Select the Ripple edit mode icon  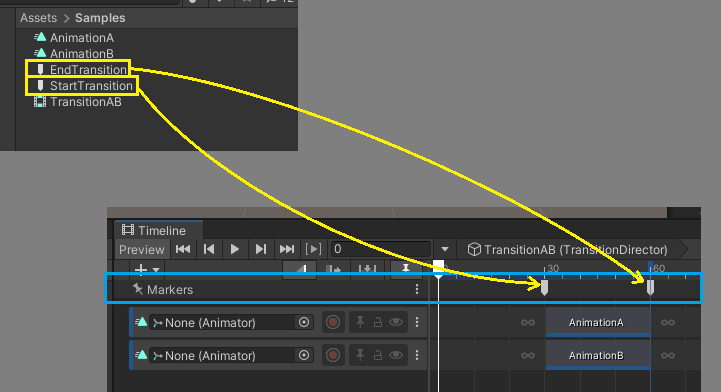(333, 269)
